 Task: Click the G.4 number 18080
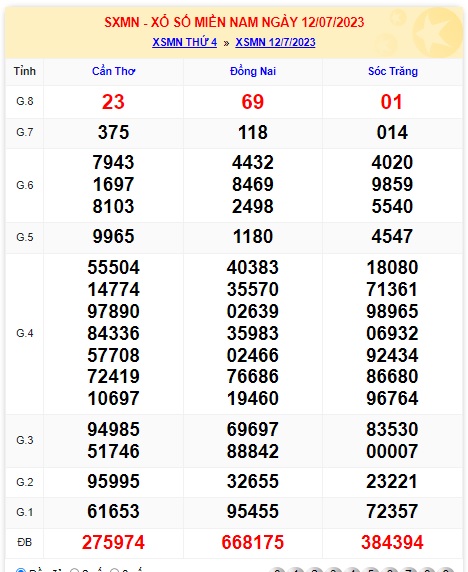point(392,267)
